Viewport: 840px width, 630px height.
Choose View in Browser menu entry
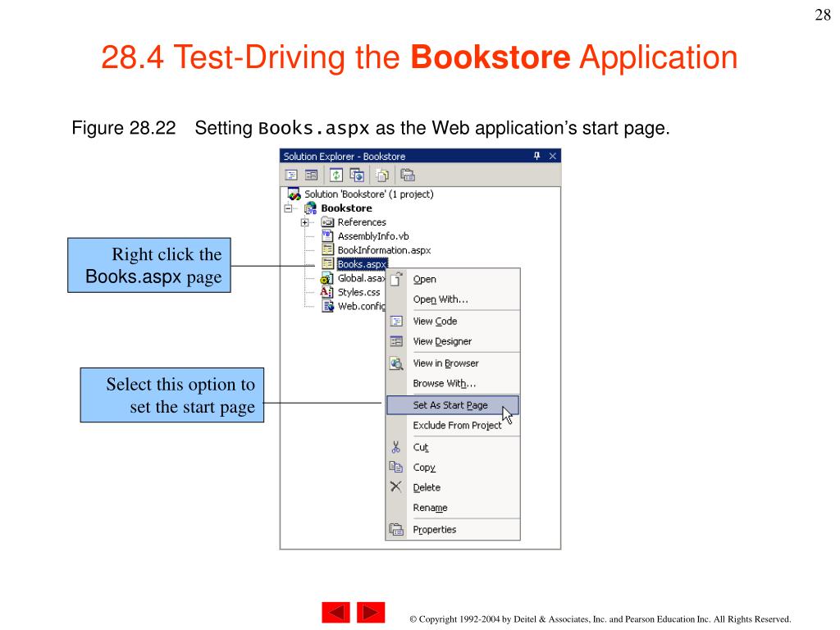453,363
